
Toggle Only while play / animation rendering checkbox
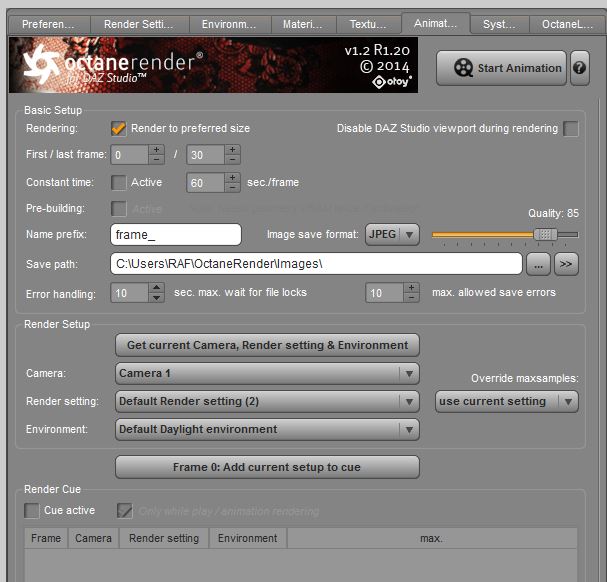click(x=125, y=510)
